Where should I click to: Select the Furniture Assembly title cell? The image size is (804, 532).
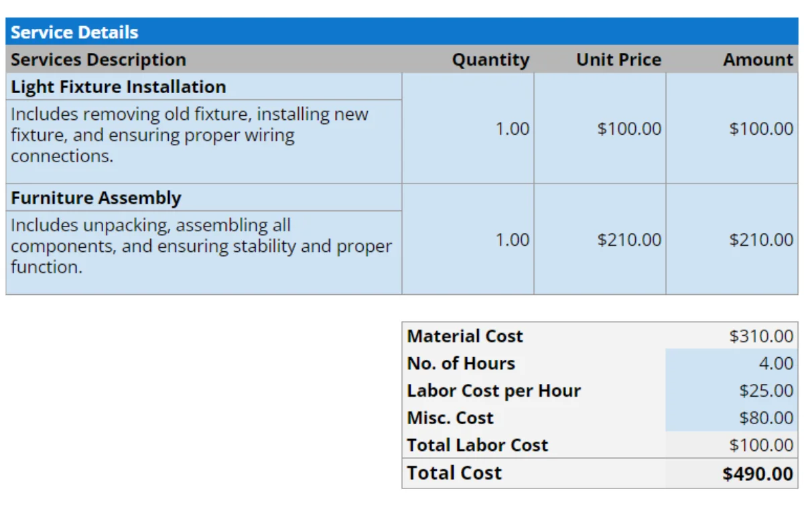[96, 198]
